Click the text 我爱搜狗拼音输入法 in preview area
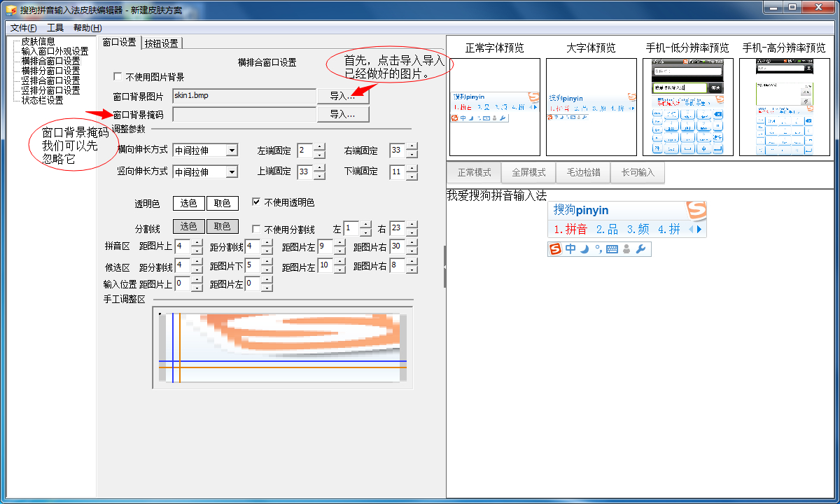The width and height of the screenshot is (840, 504). coord(496,195)
